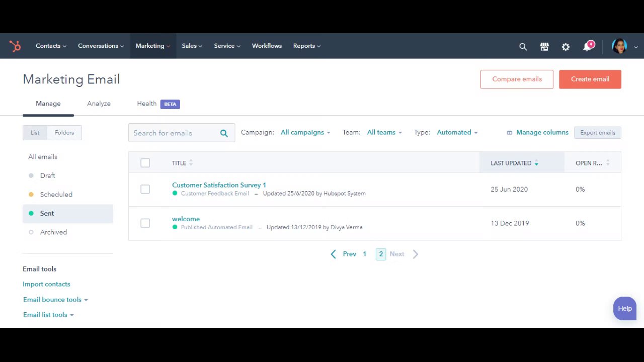Open Customer Satisfaction Survey 1 email

(219, 185)
